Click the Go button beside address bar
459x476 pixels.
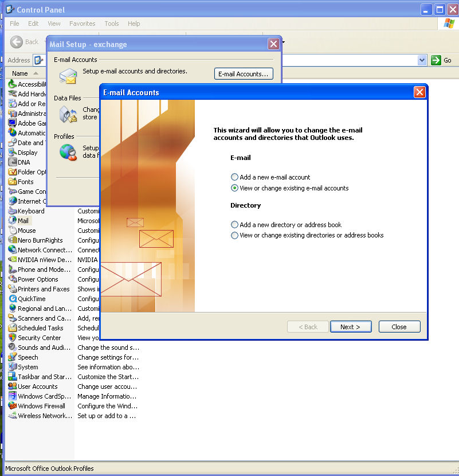click(441, 60)
